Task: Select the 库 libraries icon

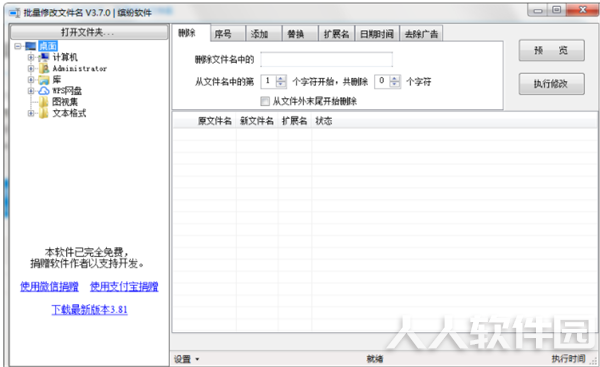Action: click(x=44, y=80)
